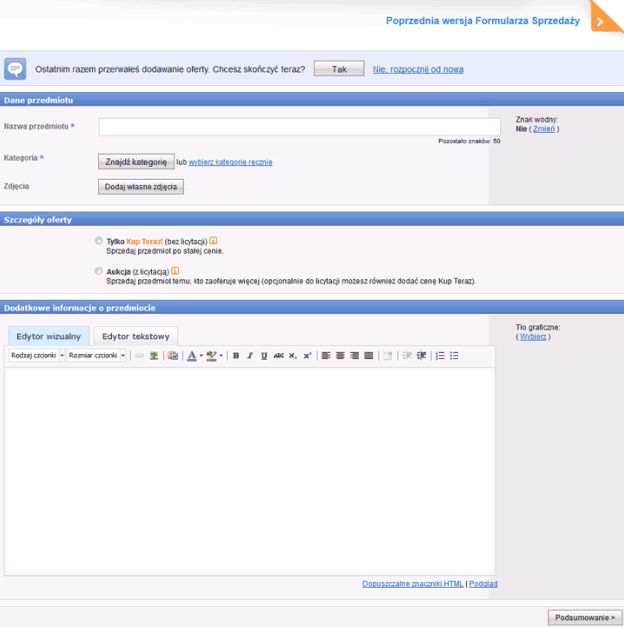Apply strikethrough formatting
This screenshot has height=628, width=624.
[x=278, y=356]
